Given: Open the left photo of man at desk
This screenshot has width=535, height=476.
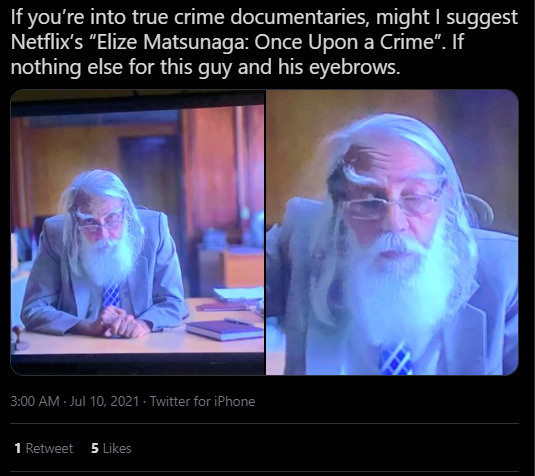Looking at the screenshot, I should pos(138,232).
